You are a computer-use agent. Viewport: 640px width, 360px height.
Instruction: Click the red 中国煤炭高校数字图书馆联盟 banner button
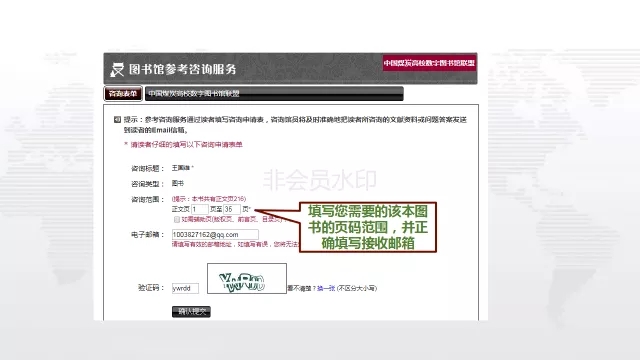(429, 63)
